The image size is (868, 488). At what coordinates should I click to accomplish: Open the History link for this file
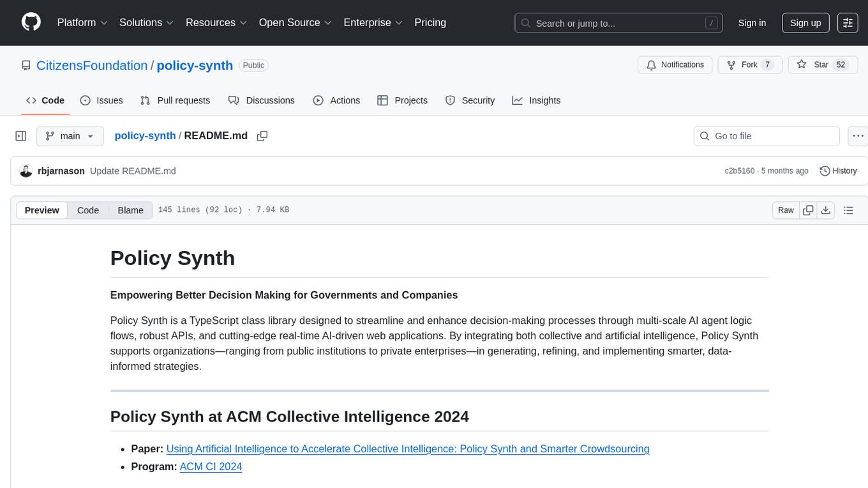click(x=838, y=171)
